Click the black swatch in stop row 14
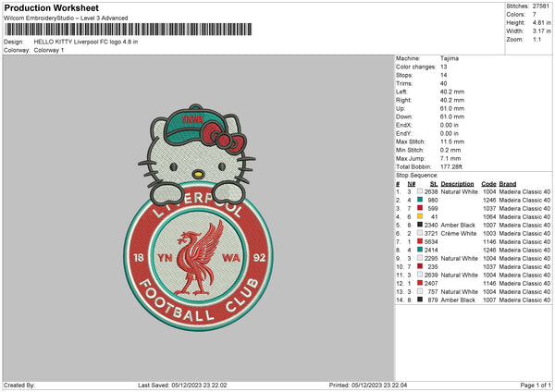Viewport: 555px width, 392px height. click(420, 300)
